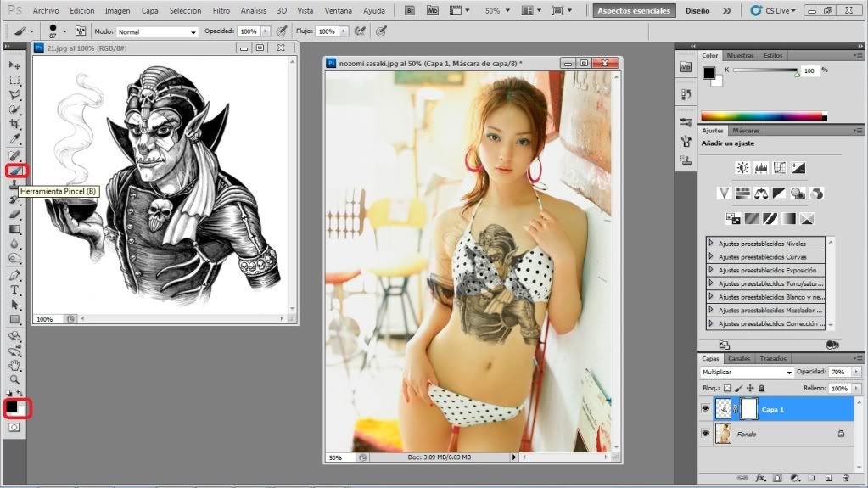Open the Imagen menu

(x=117, y=10)
